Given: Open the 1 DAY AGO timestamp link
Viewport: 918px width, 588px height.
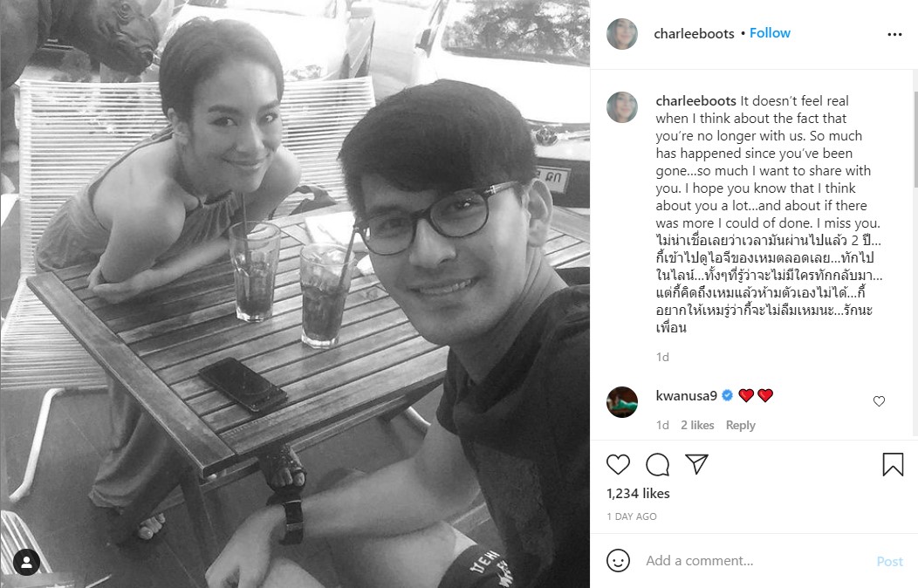Looking at the screenshot, I should tap(632, 516).
